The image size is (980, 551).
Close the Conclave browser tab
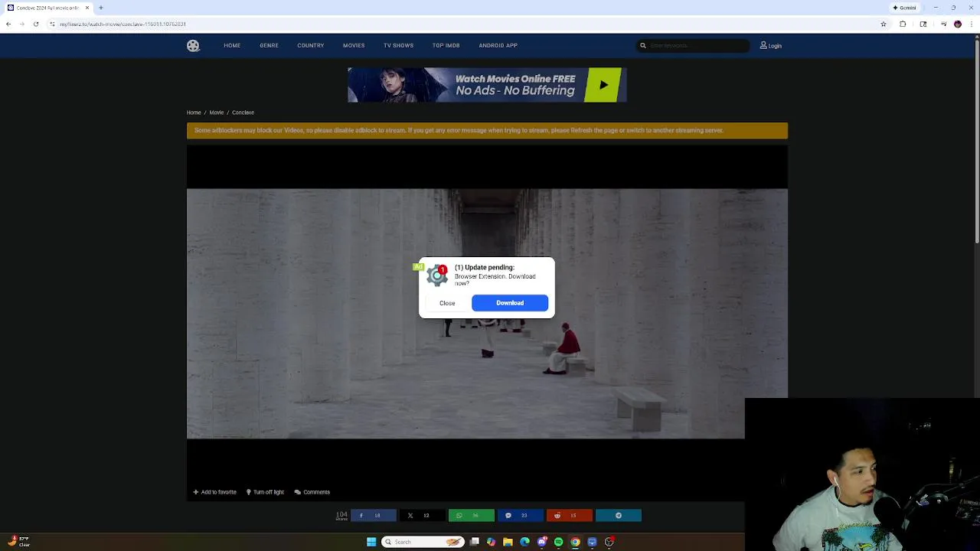coord(87,8)
